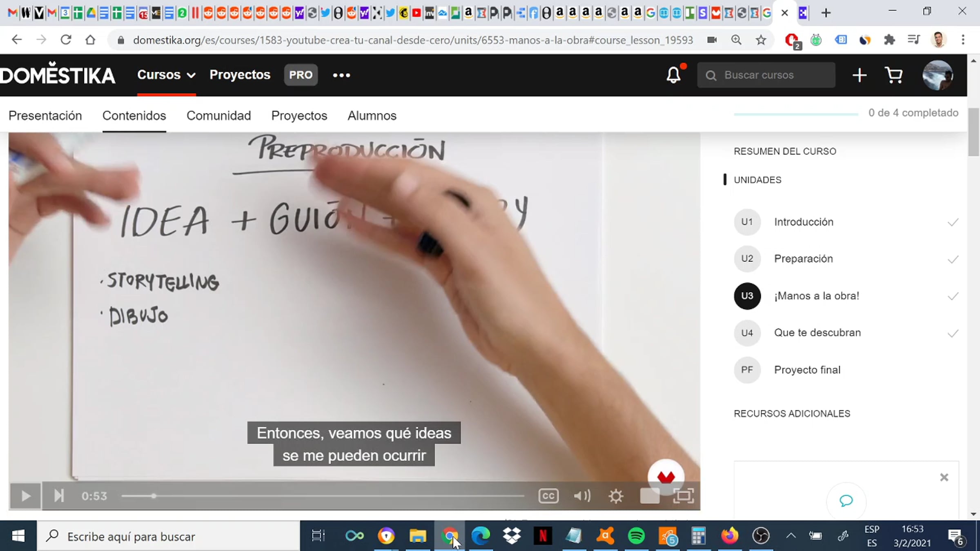This screenshot has height=551, width=980.
Task: Mute the video volume
Action: pos(582,496)
